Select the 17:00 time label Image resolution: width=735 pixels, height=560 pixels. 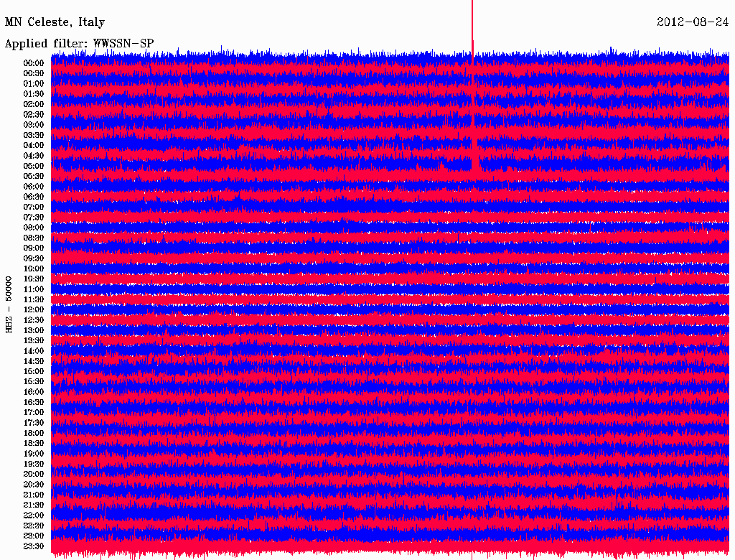[x=34, y=412]
